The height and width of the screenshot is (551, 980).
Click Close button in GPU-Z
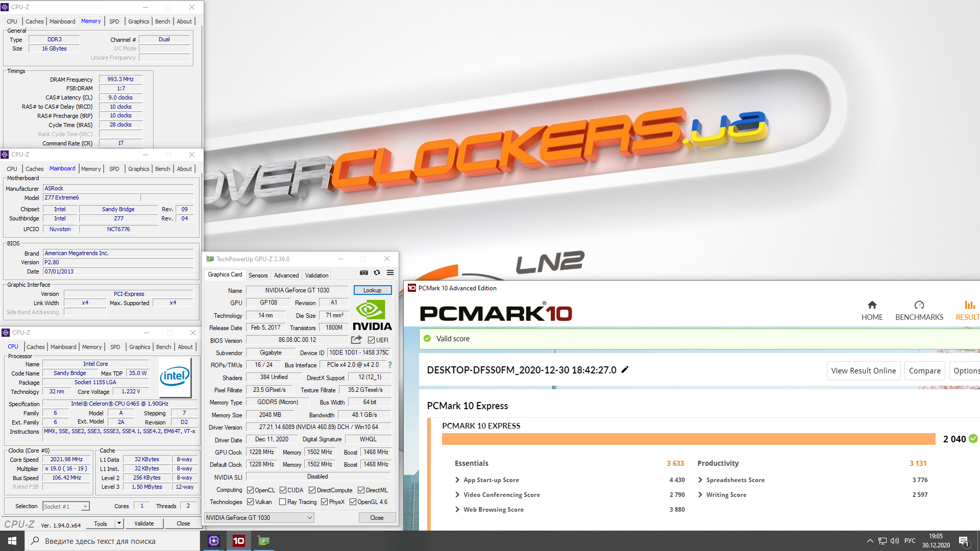tap(377, 518)
